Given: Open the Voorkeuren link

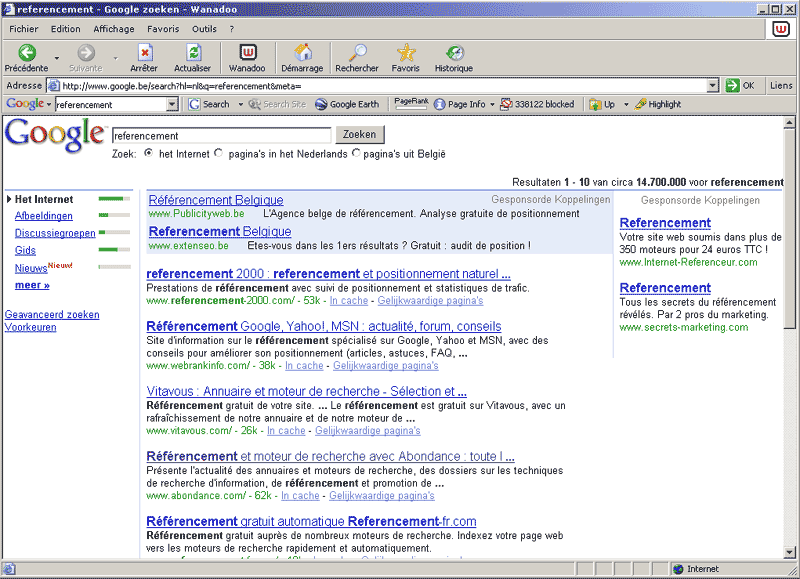Looking at the screenshot, I should [31, 327].
